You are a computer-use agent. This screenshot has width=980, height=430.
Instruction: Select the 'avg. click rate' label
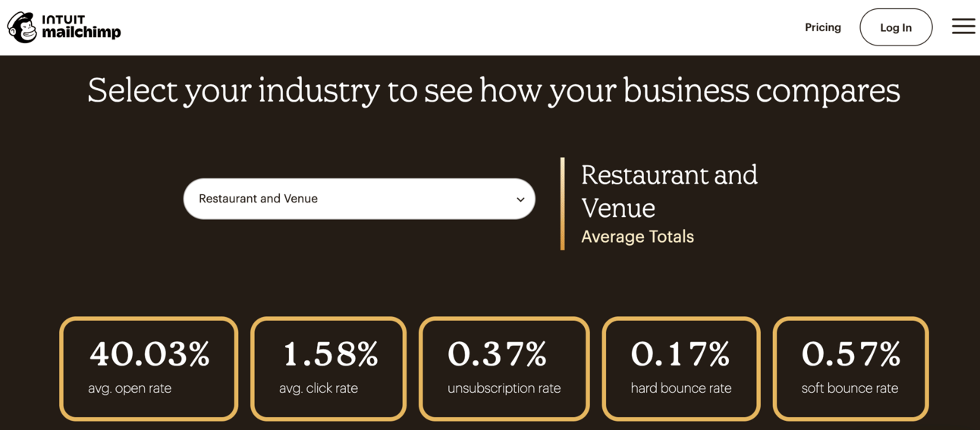319,388
